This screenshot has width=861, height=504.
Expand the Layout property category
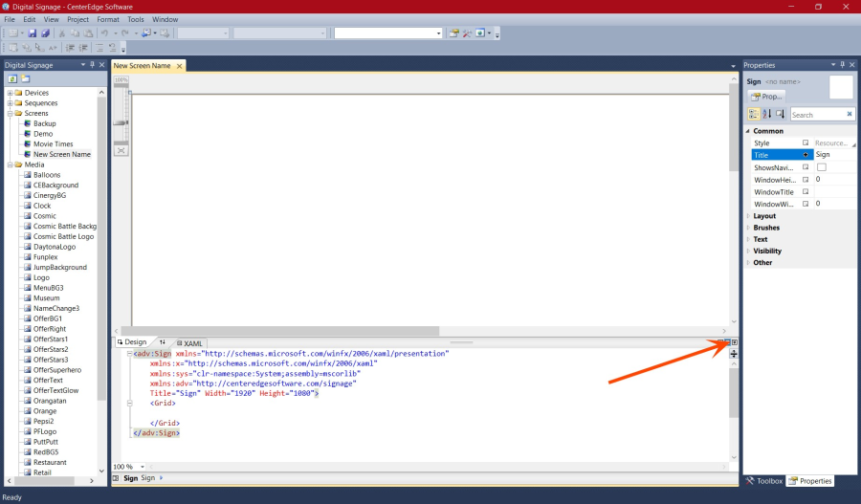point(747,216)
